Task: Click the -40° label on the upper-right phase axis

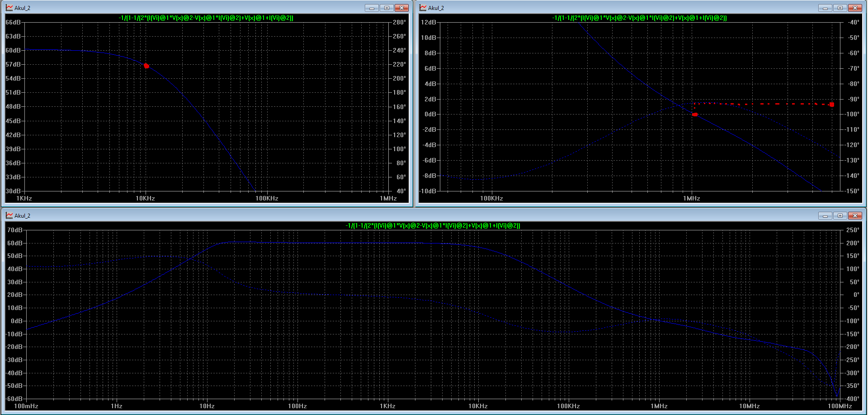Action: coord(853,22)
